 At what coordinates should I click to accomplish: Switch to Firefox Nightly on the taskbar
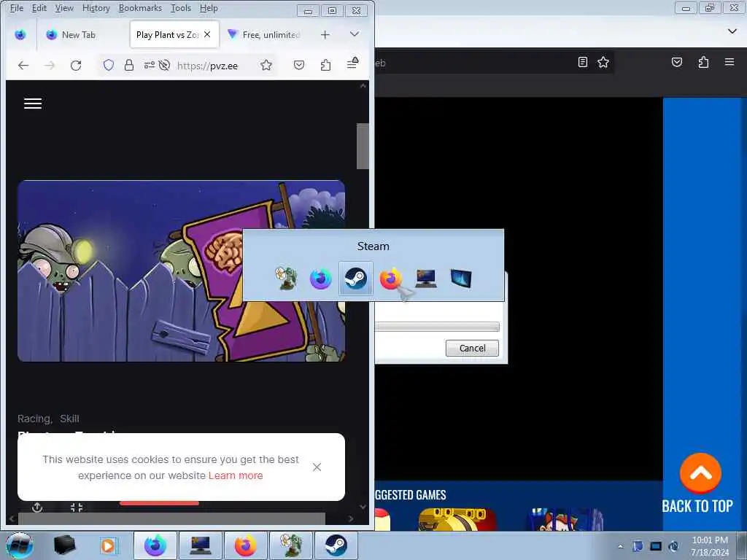[x=155, y=545]
